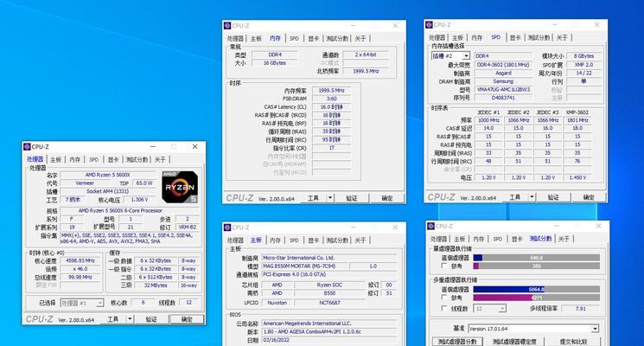Open the 显卡 tab in the mainboard window

pyautogui.click(x=314, y=240)
